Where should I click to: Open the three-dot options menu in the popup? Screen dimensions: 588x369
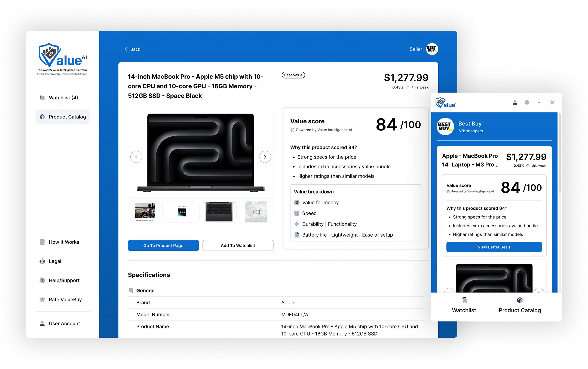coord(539,103)
